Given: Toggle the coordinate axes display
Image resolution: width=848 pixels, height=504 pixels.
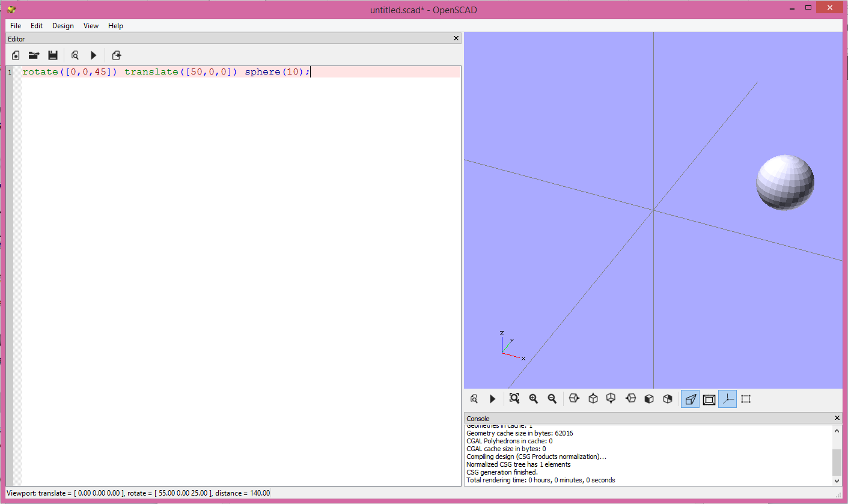Looking at the screenshot, I should 727,398.
